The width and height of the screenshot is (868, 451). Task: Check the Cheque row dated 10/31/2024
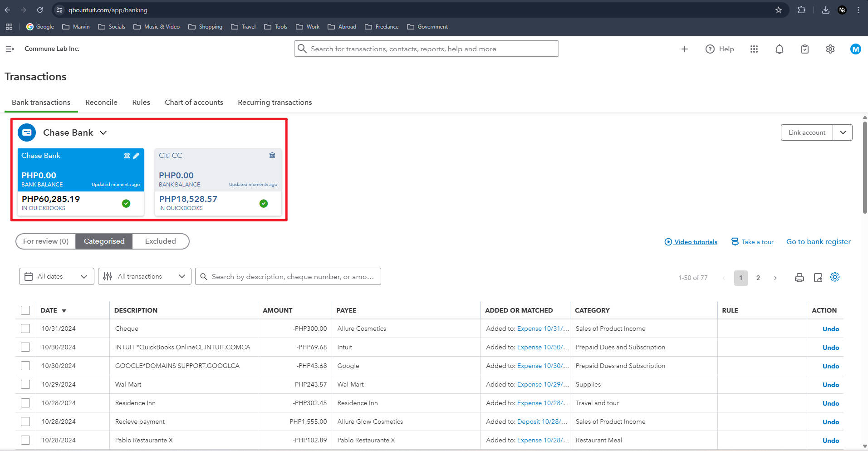25,328
